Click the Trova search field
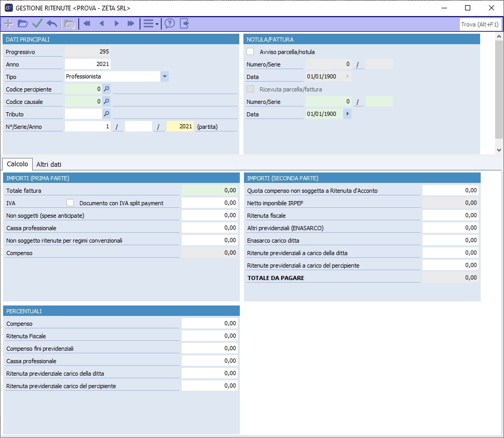 pyautogui.click(x=480, y=24)
